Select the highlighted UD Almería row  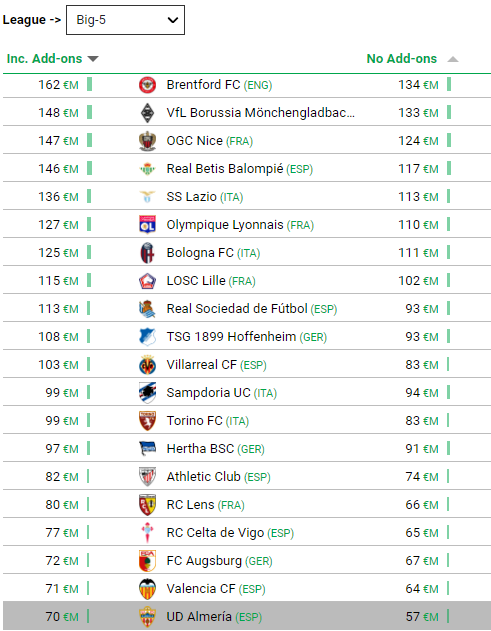coord(247,617)
